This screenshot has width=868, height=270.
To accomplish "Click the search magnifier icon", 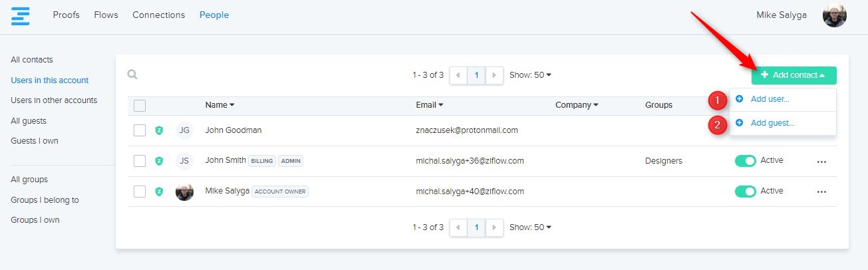I will click(x=133, y=74).
